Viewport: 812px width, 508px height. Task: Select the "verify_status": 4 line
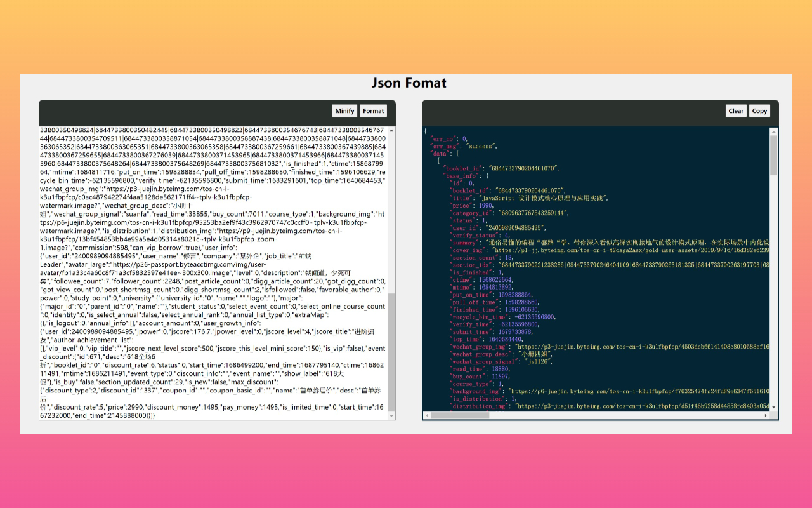(480, 235)
